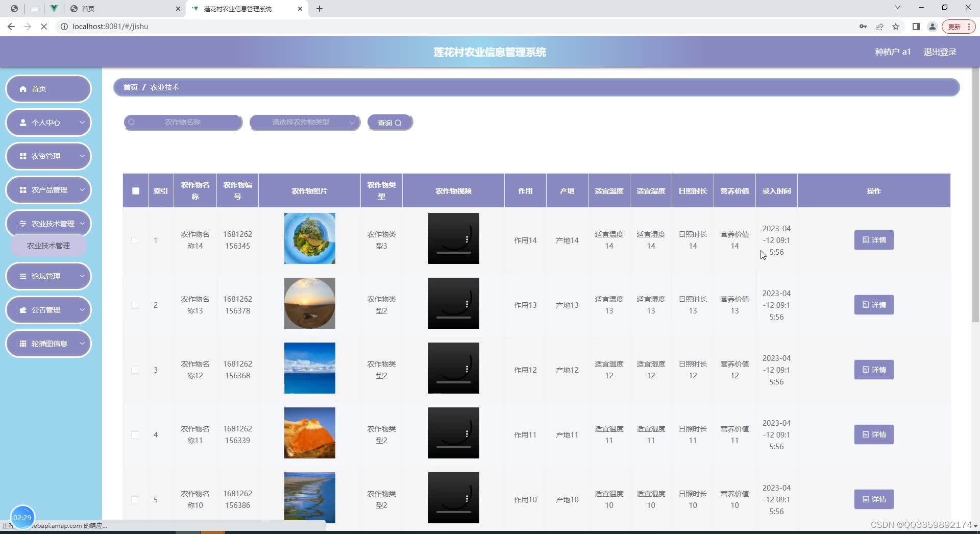Click the browser back arrow
Image resolution: width=980 pixels, height=534 pixels.
(x=11, y=27)
